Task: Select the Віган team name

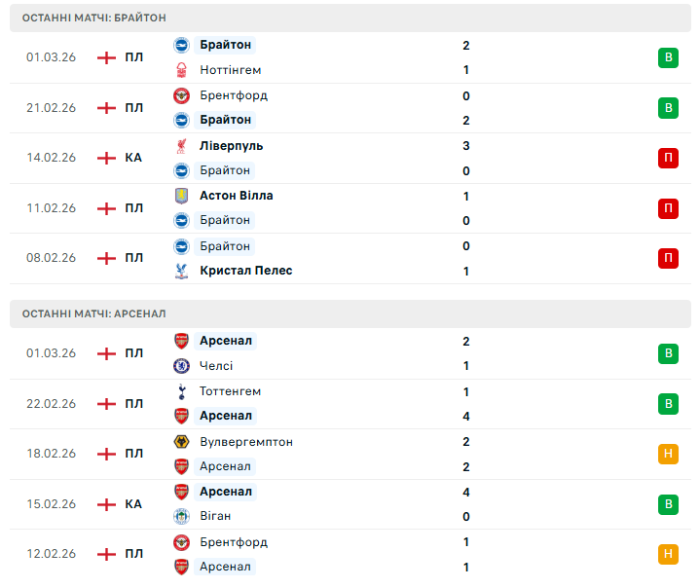Action: [x=215, y=516]
